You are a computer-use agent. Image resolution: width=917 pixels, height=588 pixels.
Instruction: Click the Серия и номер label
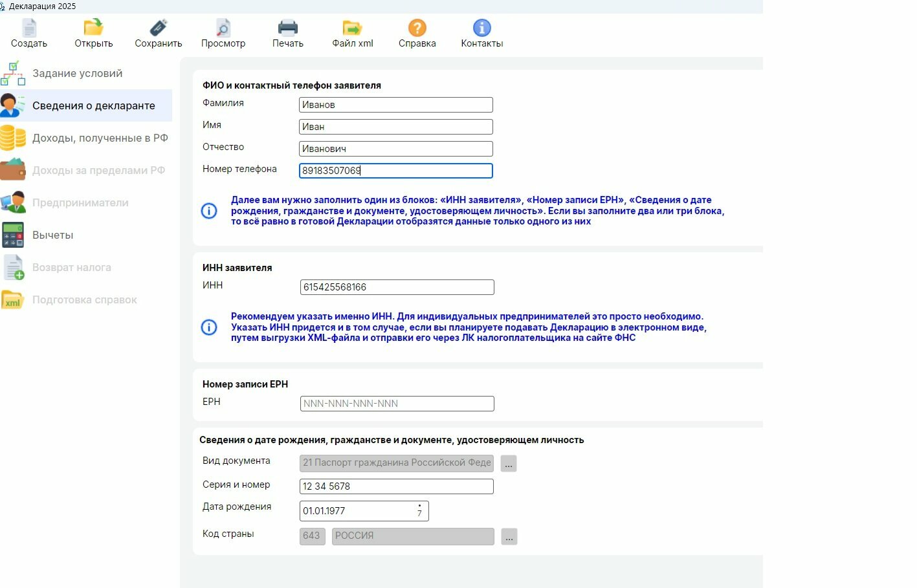236,485
